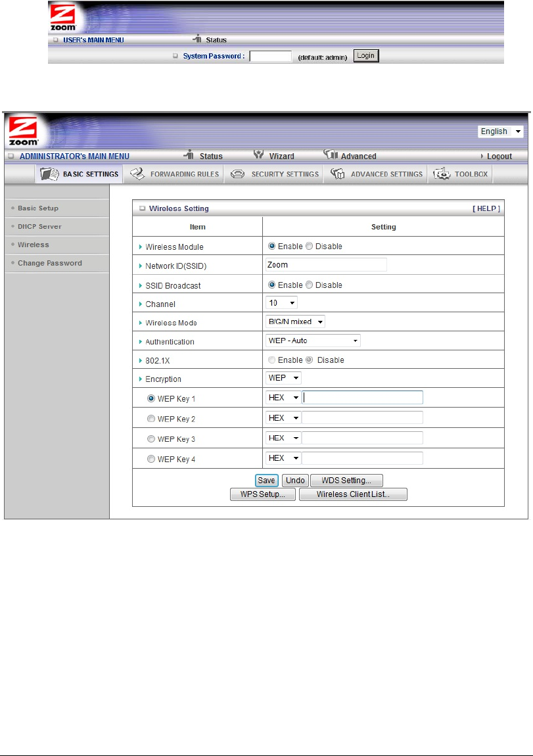Viewport: 533px width, 756px height.
Task: Click the Status icon in user login banner
Action: pyautogui.click(x=197, y=39)
